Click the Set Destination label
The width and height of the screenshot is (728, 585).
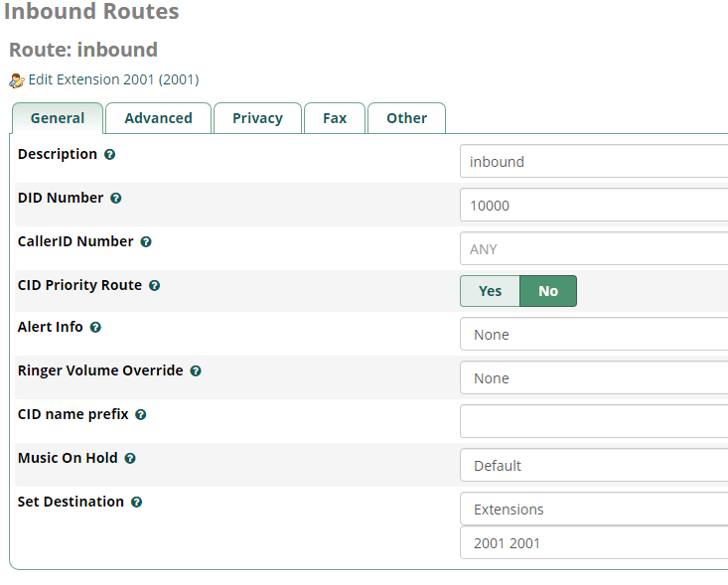(72, 502)
